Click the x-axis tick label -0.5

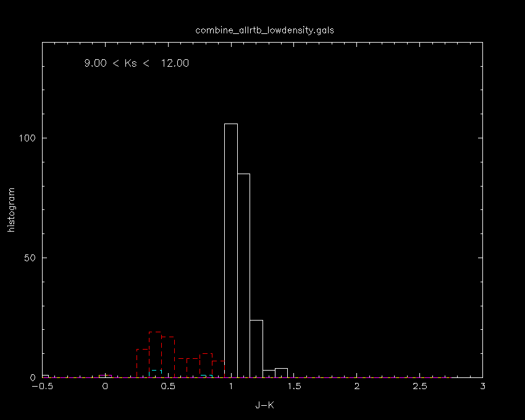point(42,387)
